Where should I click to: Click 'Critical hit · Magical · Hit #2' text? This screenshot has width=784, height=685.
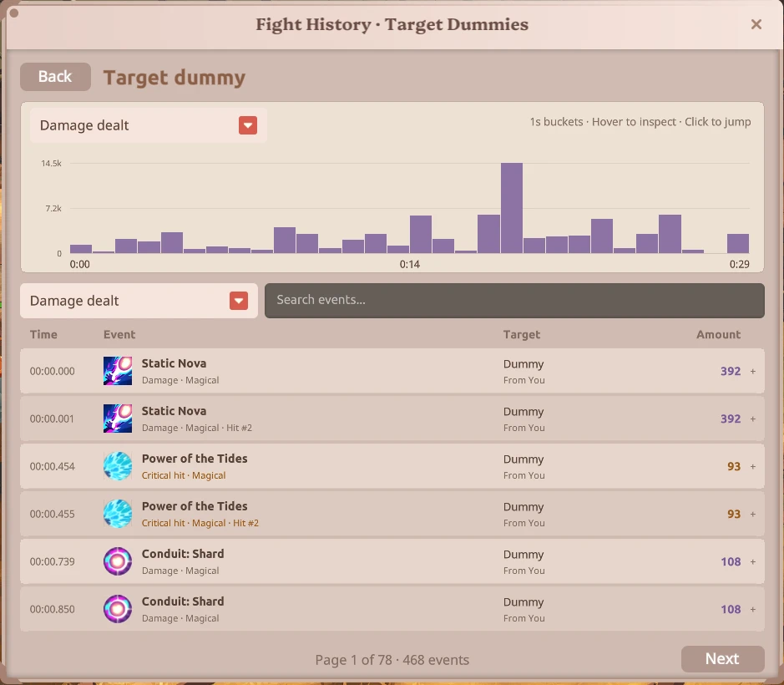coord(200,523)
